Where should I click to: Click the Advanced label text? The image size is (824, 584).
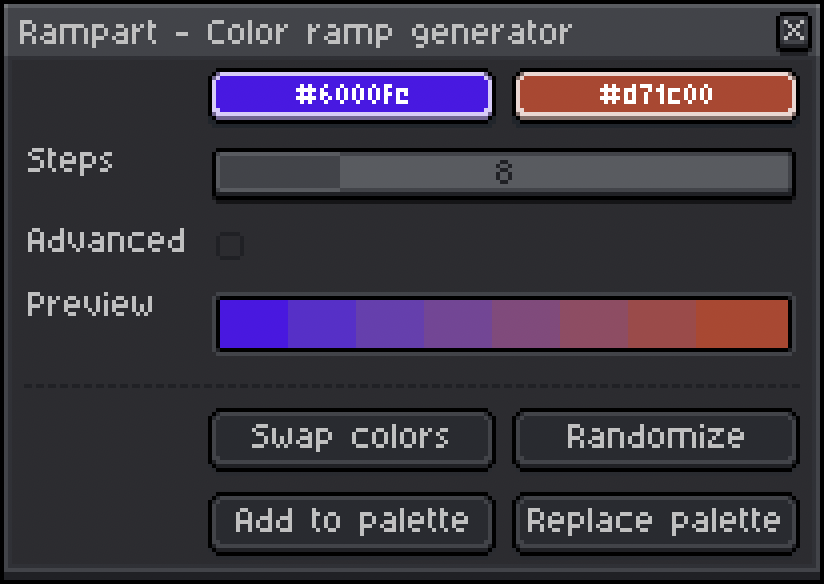point(106,240)
